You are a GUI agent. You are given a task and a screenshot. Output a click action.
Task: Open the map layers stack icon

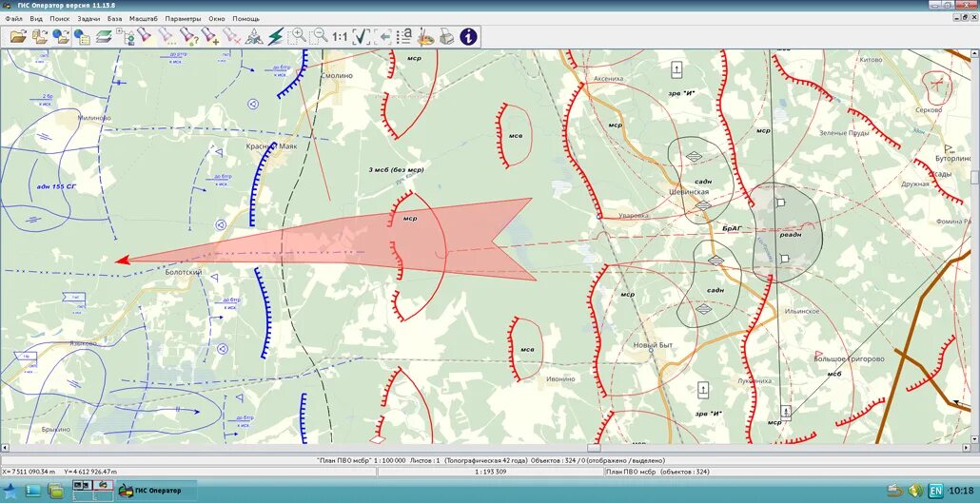point(104,37)
